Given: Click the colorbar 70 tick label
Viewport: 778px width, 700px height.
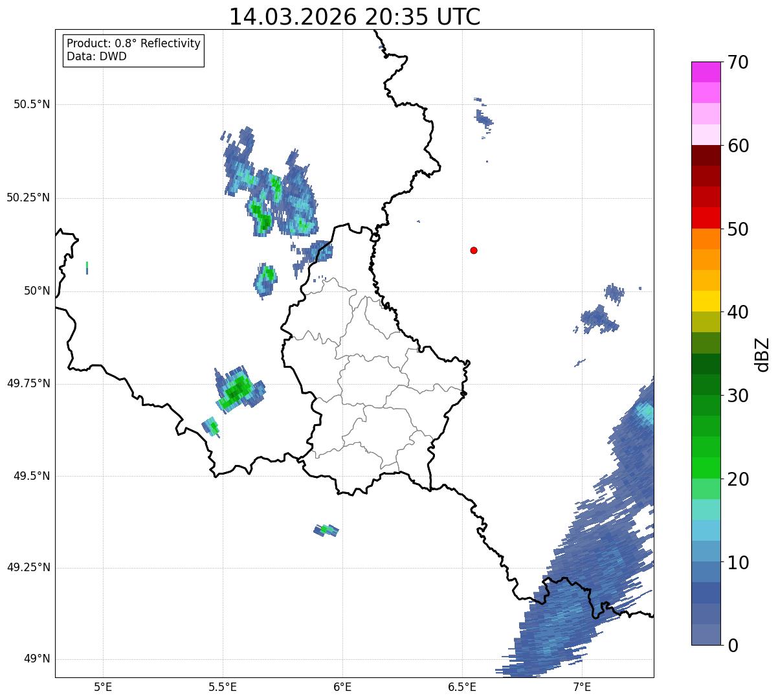Looking at the screenshot, I should tap(738, 62).
